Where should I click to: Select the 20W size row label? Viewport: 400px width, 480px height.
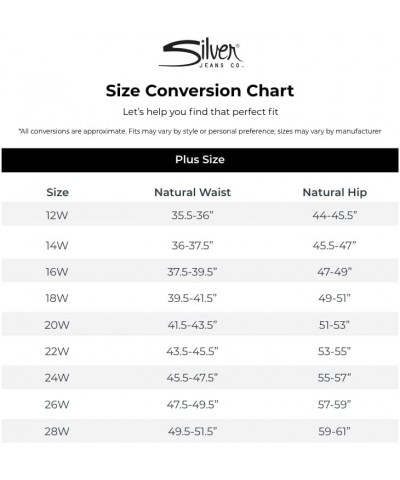pos(57,325)
